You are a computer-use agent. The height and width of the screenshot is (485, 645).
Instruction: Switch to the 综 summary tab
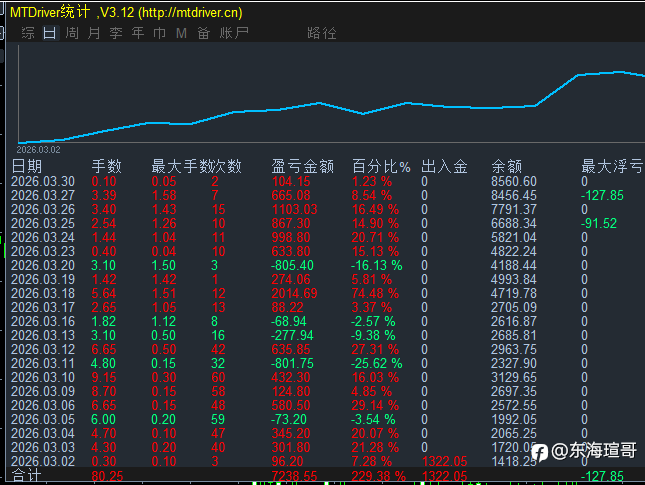coord(28,33)
